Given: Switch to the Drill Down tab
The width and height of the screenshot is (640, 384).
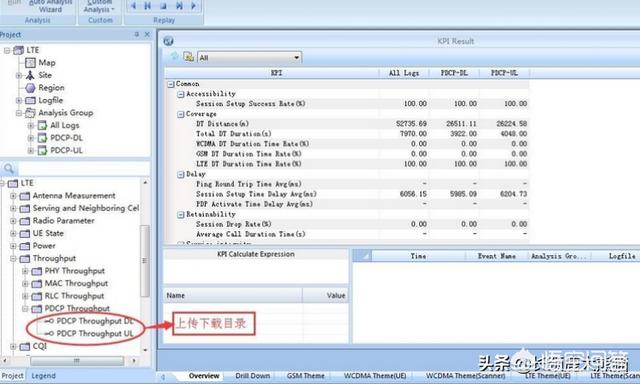Looking at the screenshot, I should click(253, 376).
